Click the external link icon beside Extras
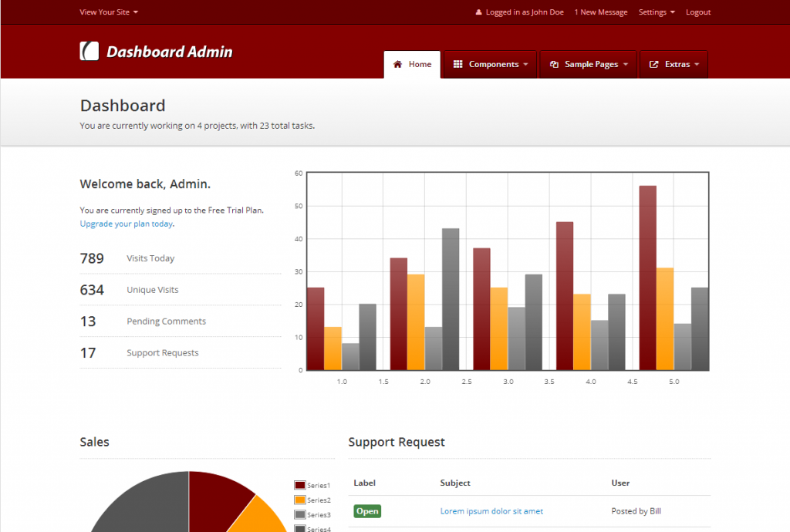 pyautogui.click(x=654, y=65)
